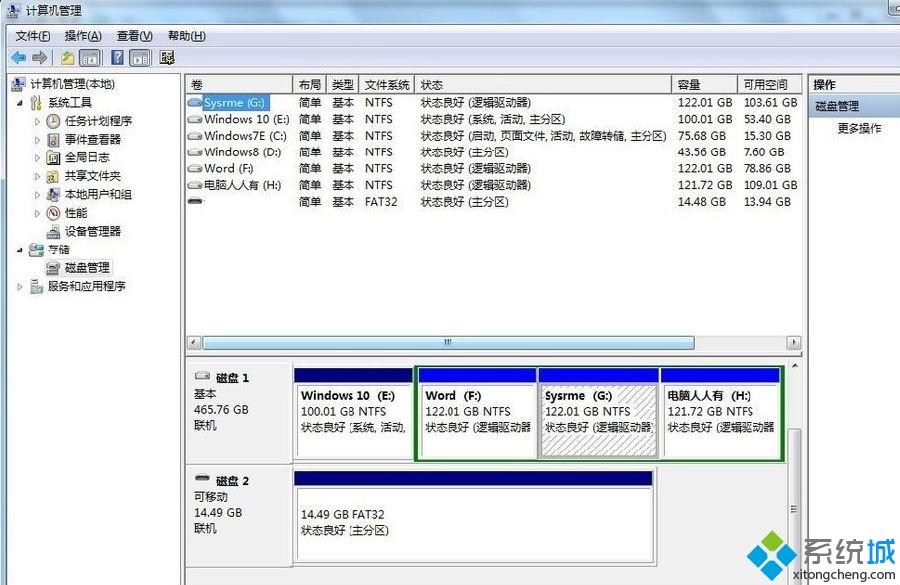
Task: Click the Local Users and Groups icon
Action: point(53,195)
